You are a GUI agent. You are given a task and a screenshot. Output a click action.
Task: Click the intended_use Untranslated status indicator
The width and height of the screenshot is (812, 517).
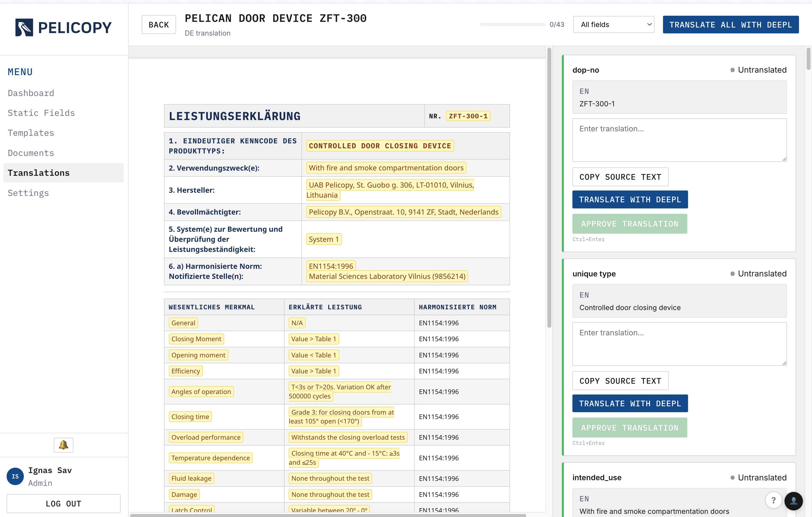(758, 477)
